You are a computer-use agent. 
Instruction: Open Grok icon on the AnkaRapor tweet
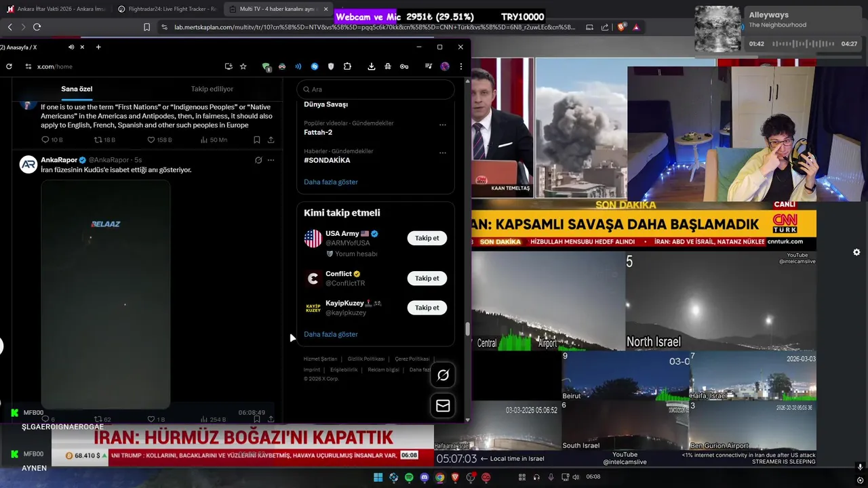click(x=258, y=160)
